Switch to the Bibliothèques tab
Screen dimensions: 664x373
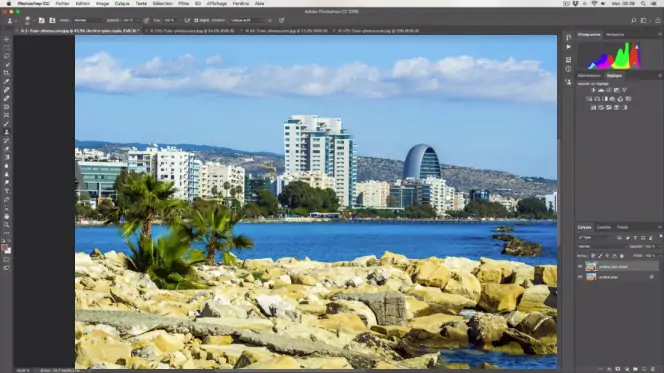coord(589,75)
